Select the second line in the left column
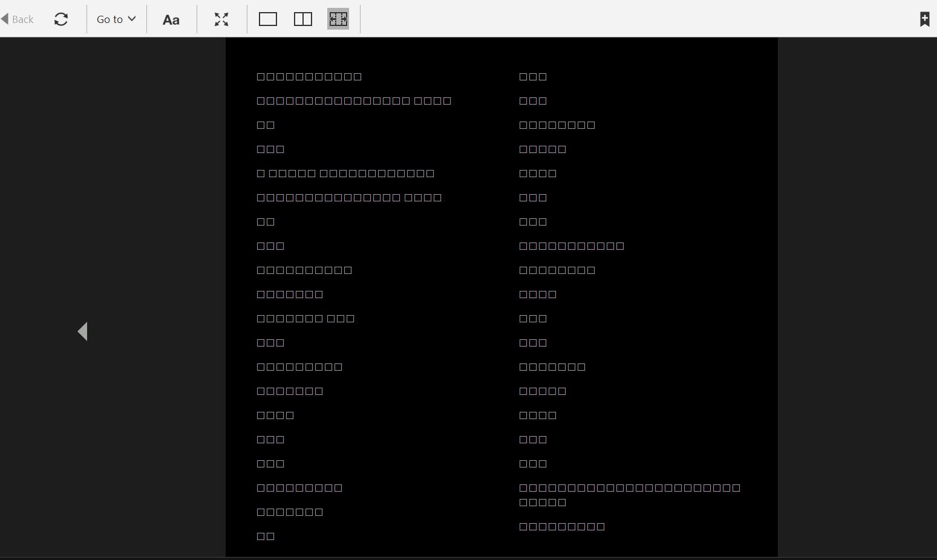The image size is (937, 560). (354, 101)
